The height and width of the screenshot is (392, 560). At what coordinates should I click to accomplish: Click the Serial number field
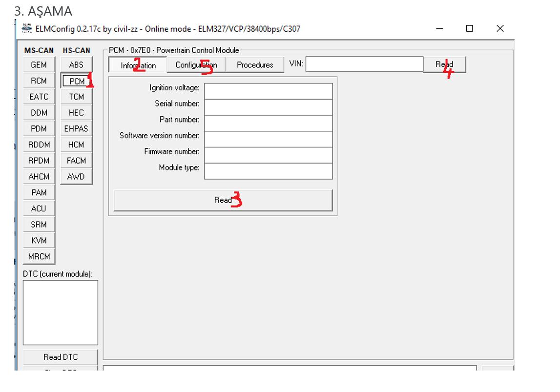(268, 107)
